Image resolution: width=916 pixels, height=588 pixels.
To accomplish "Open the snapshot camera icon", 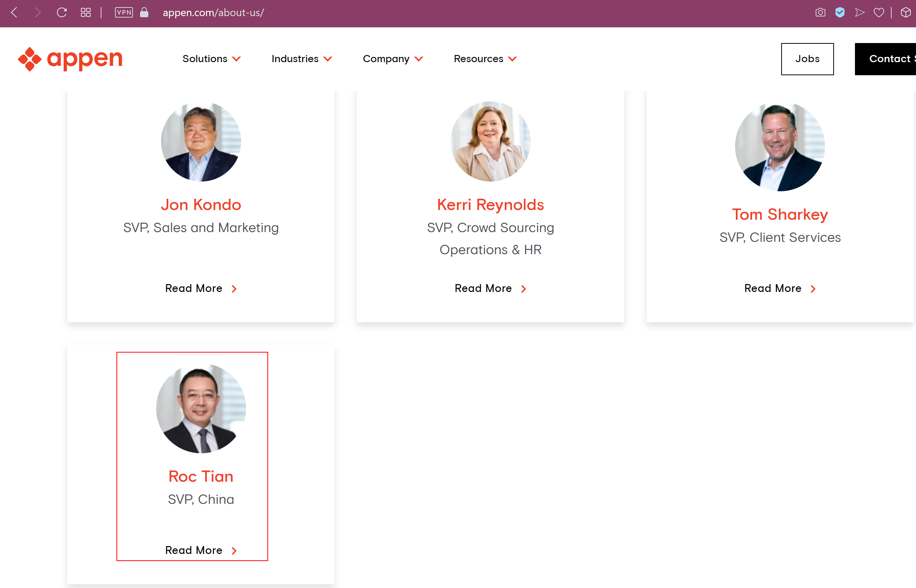I will [820, 13].
